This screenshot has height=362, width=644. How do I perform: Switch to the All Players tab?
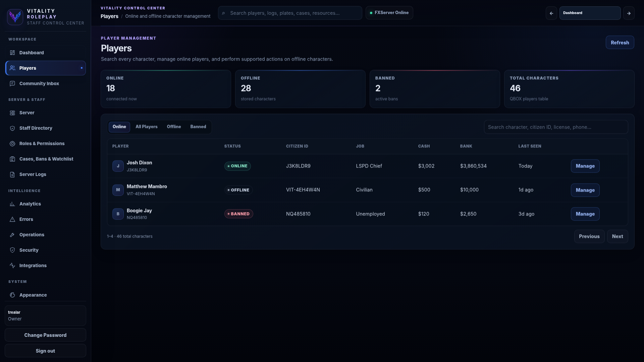point(146,127)
